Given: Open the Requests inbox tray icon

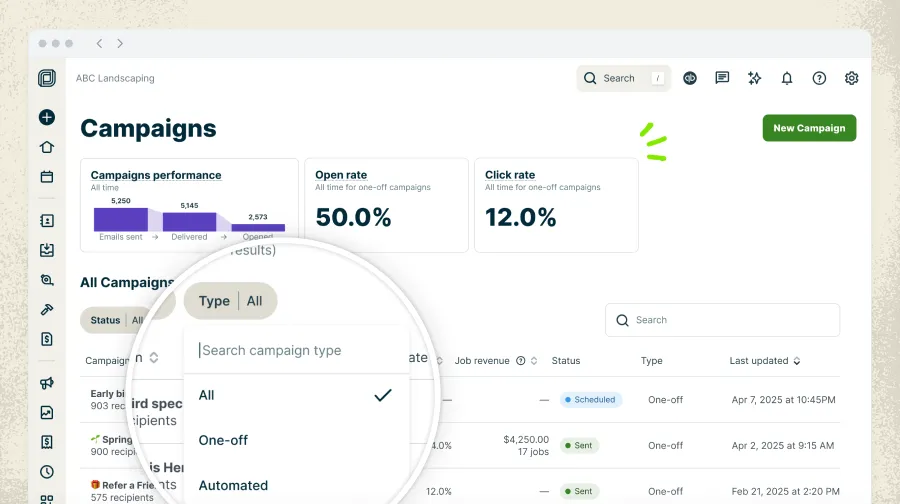Looking at the screenshot, I should click(47, 250).
